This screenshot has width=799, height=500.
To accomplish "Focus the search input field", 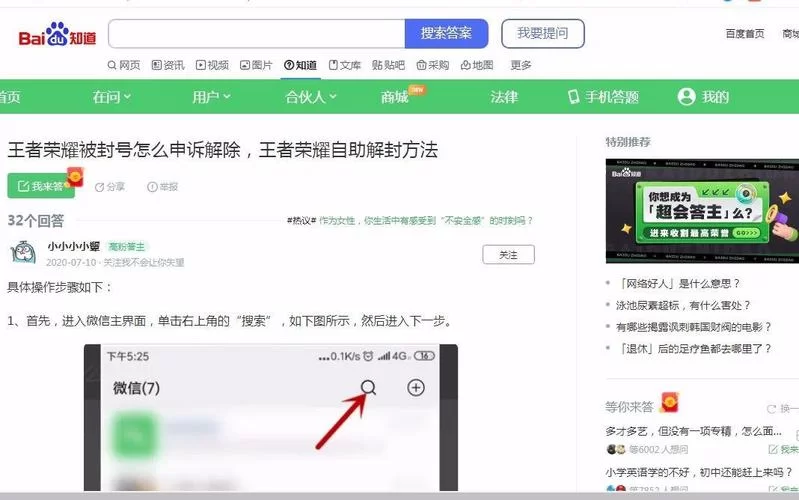I will click(x=257, y=34).
